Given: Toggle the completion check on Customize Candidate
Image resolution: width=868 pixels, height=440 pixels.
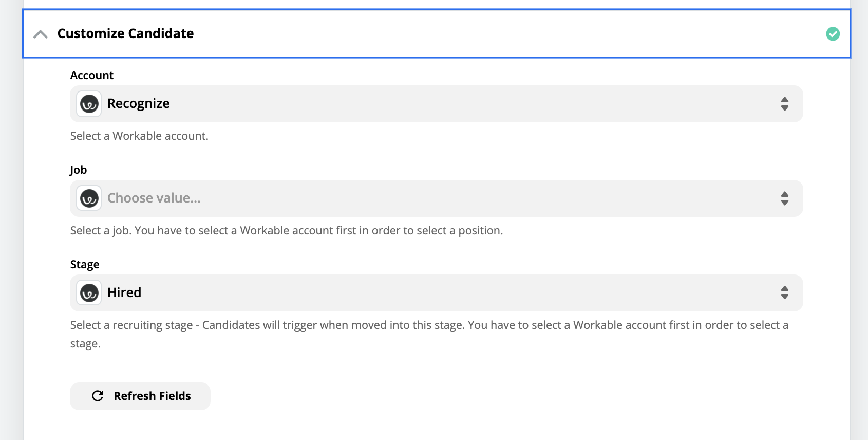Looking at the screenshot, I should (833, 34).
